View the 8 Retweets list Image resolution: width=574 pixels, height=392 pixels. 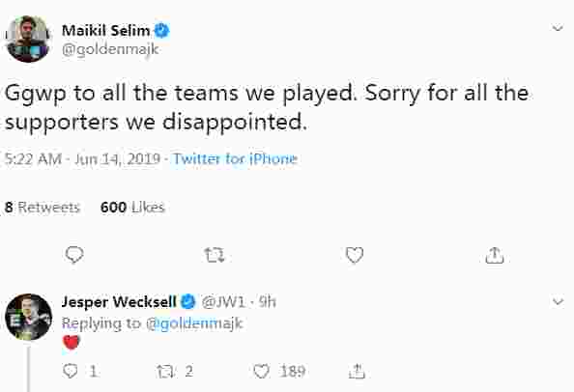coord(43,208)
